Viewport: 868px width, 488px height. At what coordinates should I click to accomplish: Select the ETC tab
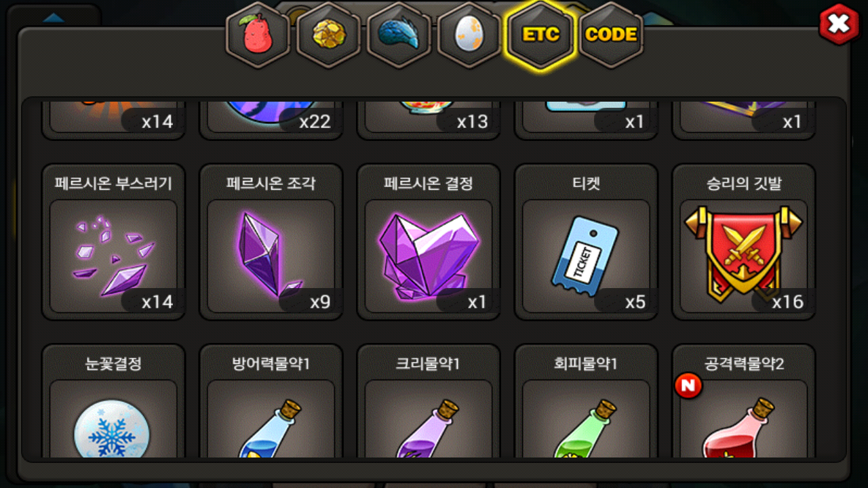coord(540,35)
